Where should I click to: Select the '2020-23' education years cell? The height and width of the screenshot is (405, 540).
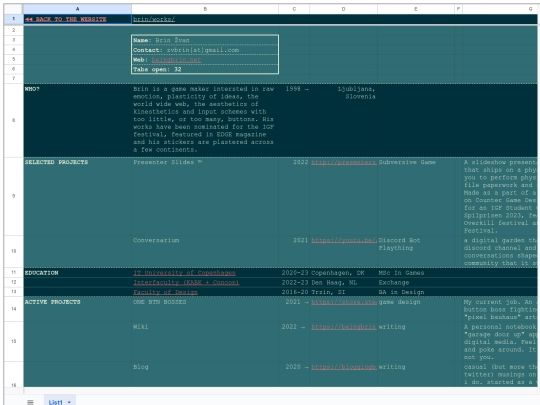pyautogui.click(x=294, y=272)
